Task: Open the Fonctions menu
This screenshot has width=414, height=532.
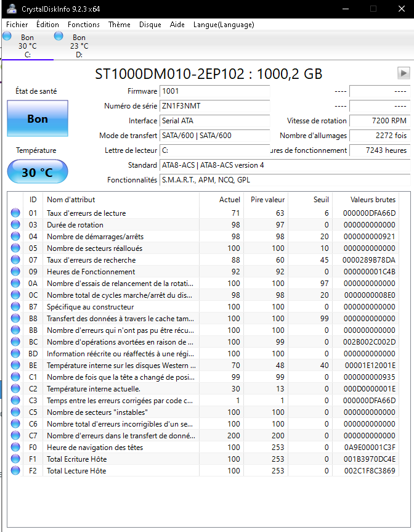Action: click(x=83, y=25)
